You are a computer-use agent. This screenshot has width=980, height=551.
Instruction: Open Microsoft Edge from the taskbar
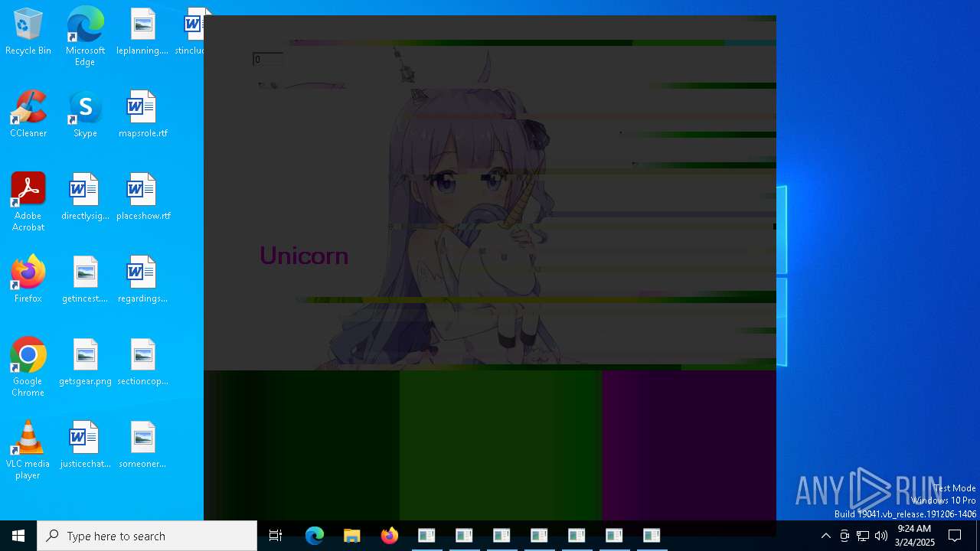tap(315, 536)
